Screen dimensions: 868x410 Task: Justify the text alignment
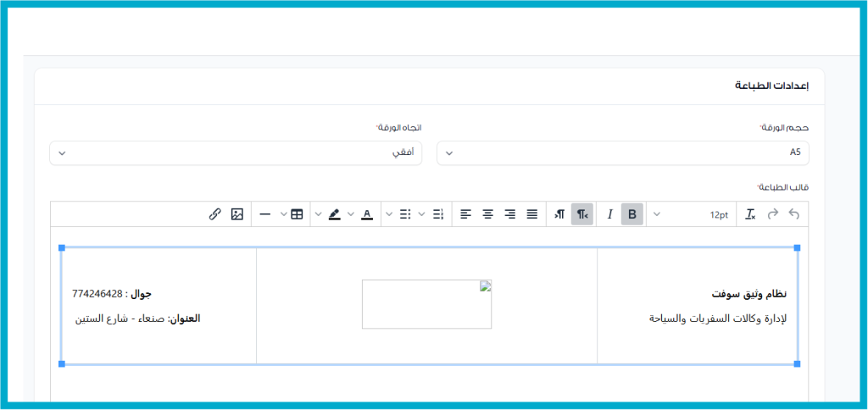click(531, 214)
